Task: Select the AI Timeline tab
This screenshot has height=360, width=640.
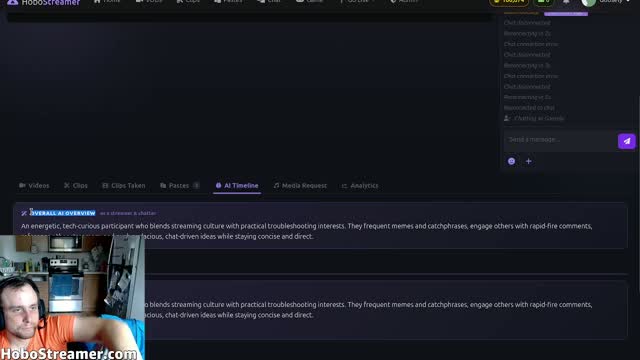Action: [x=237, y=186]
